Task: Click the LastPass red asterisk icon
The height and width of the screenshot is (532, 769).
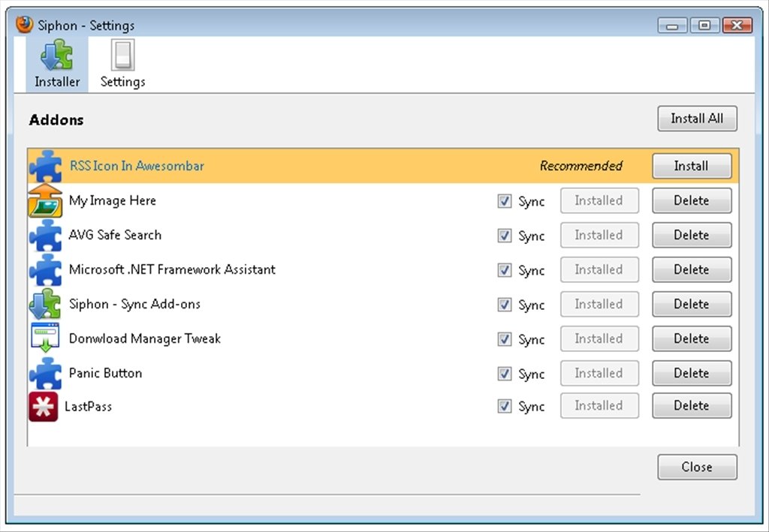Action: tap(43, 406)
